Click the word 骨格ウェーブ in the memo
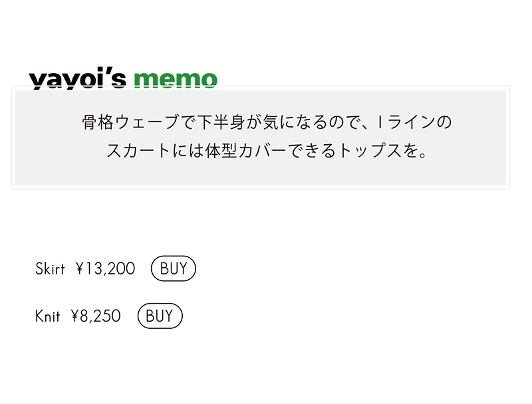Screen dimensions: 532x404 pyautogui.click(x=130, y=122)
